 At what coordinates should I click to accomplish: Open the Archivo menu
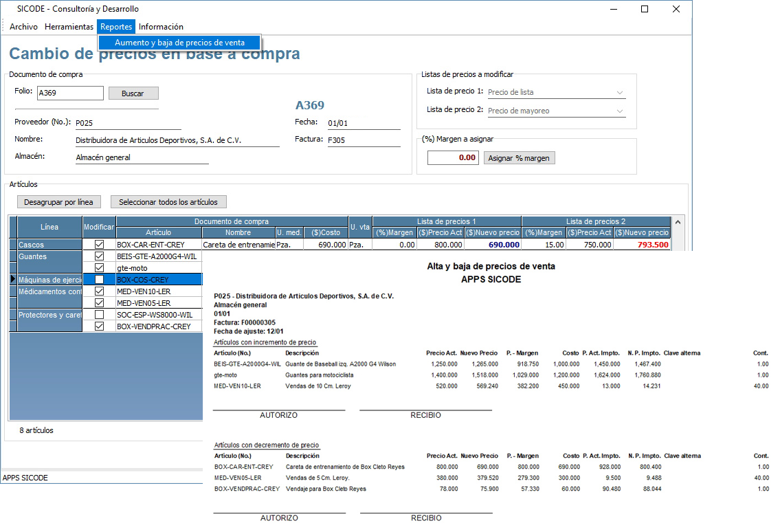[23, 27]
